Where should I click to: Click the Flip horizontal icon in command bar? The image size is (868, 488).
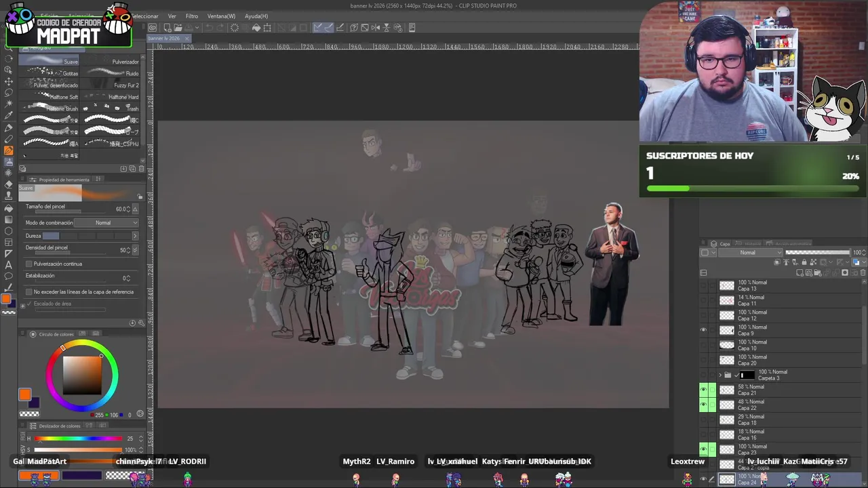click(376, 28)
